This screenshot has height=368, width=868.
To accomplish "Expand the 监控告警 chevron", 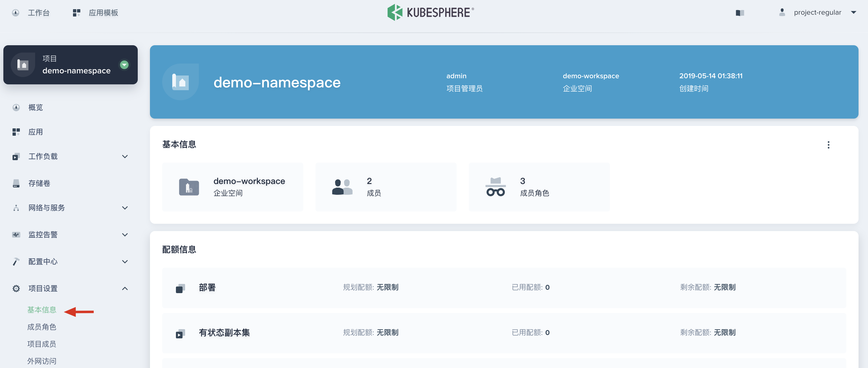I will 125,235.
